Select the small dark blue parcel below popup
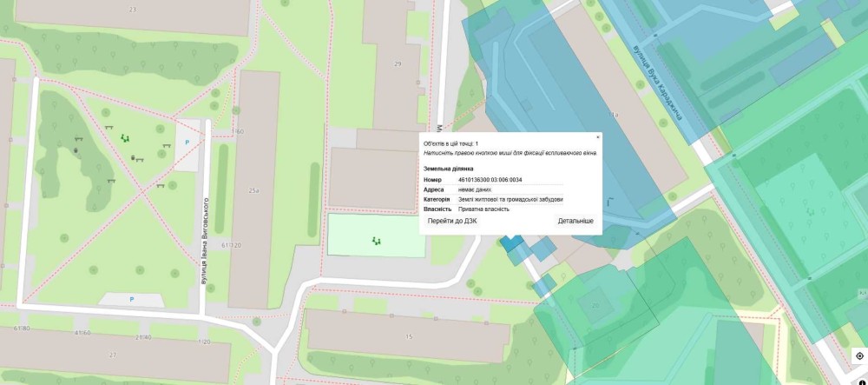Image resolution: width=868 pixels, height=385 pixels. point(510,243)
